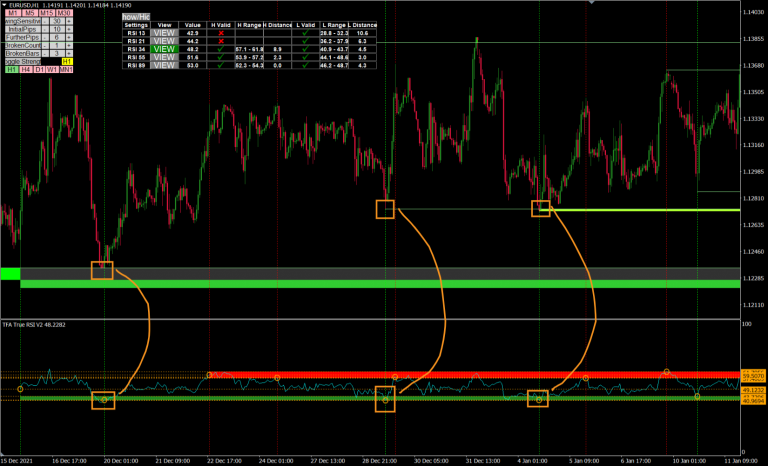Screen dimensions: 768x466
Task: Click the yellow-green horizontal support line
Action: click(x=640, y=210)
